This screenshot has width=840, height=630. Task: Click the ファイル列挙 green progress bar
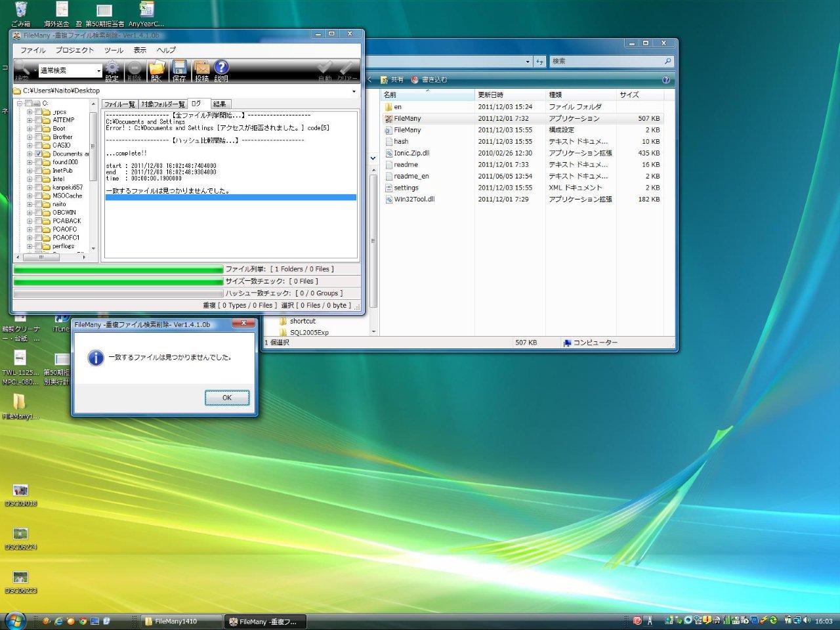click(x=118, y=269)
